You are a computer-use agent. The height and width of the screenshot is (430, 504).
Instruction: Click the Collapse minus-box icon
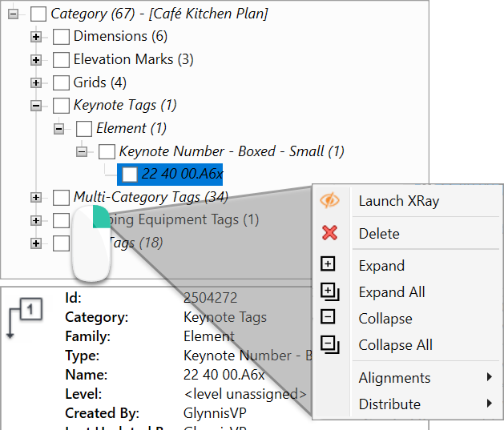328,317
